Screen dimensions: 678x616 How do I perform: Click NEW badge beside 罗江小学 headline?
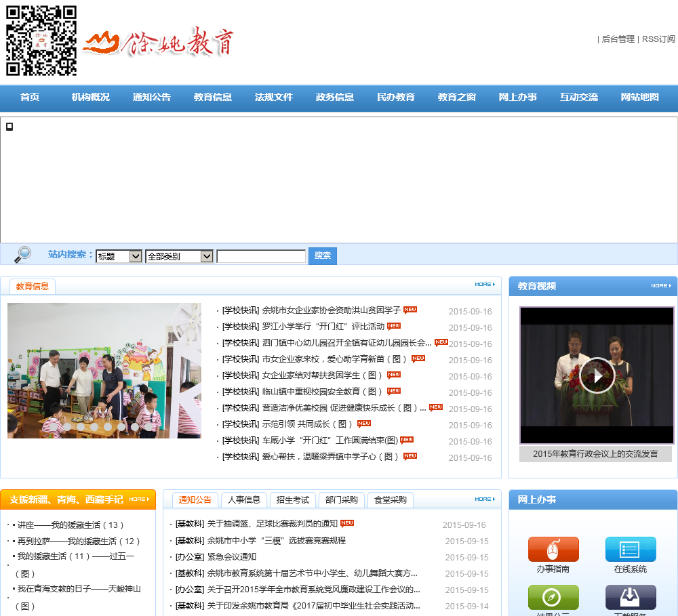tap(394, 326)
